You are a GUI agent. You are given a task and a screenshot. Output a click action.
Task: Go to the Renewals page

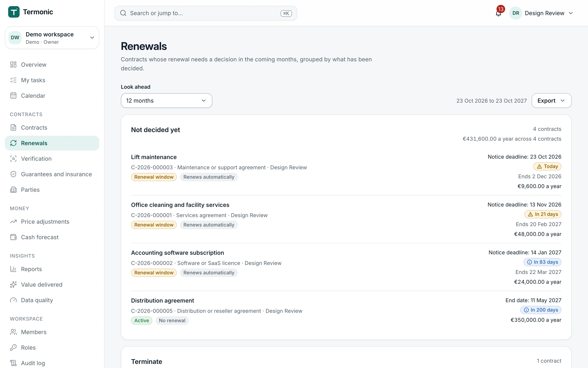tap(52, 143)
